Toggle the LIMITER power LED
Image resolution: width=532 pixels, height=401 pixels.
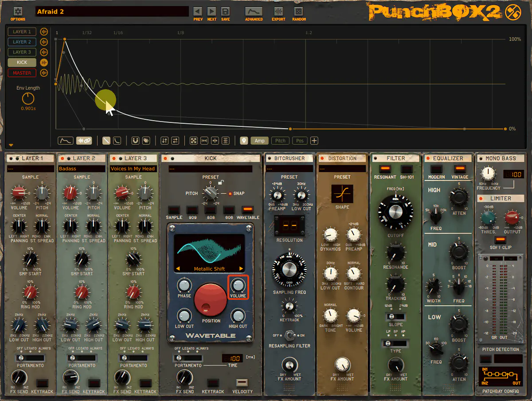coord(481,198)
